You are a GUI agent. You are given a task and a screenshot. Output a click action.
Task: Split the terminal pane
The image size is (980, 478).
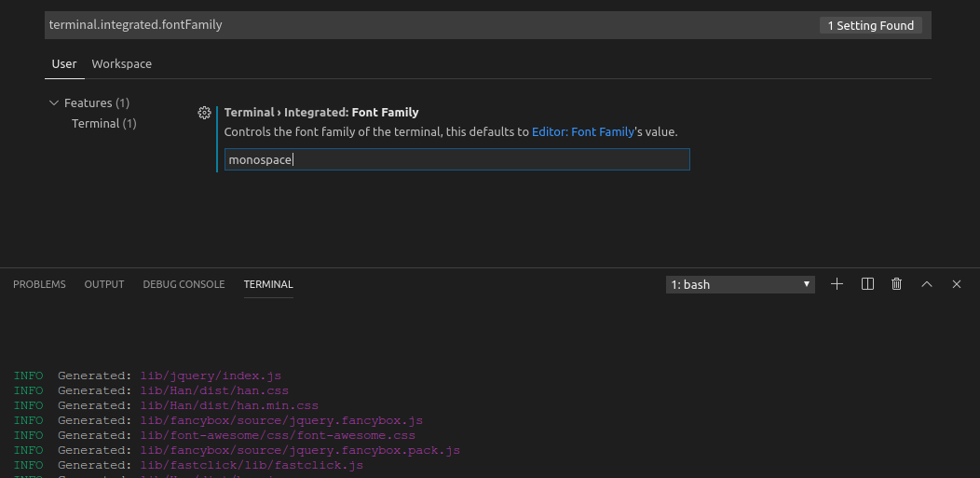point(867,284)
